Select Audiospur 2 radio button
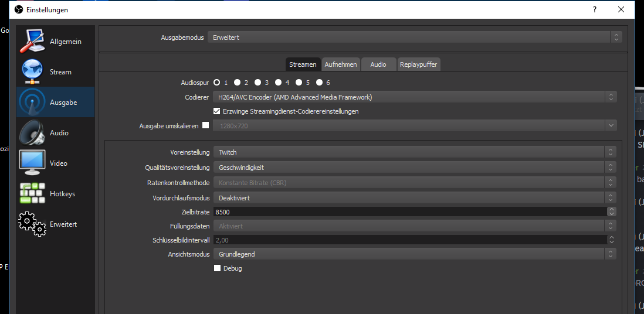This screenshot has height=314, width=644. point(237,83)
